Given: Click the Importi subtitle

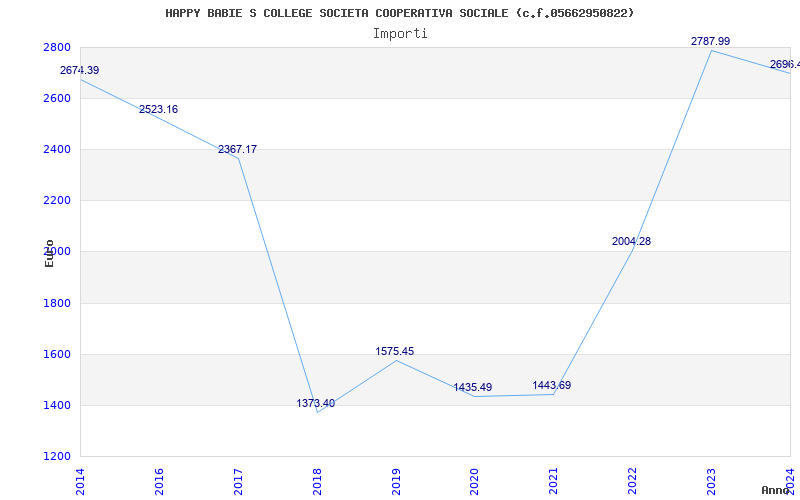Looking at the screenshot, I should pos(400,34).
